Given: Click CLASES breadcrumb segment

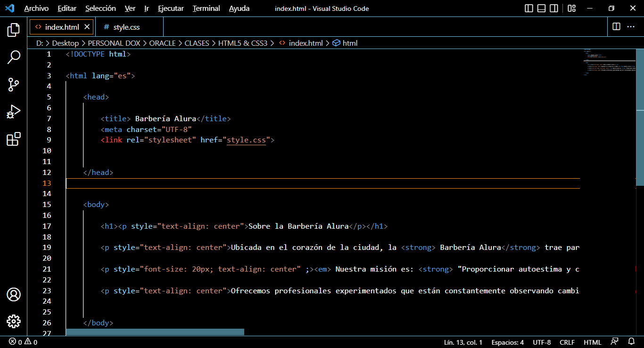Looking at the screenshot, I should (x=197, y=43).
